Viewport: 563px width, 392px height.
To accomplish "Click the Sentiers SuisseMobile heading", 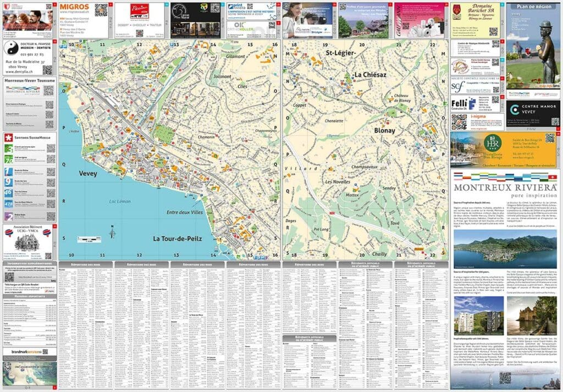I will coord(32,137).
